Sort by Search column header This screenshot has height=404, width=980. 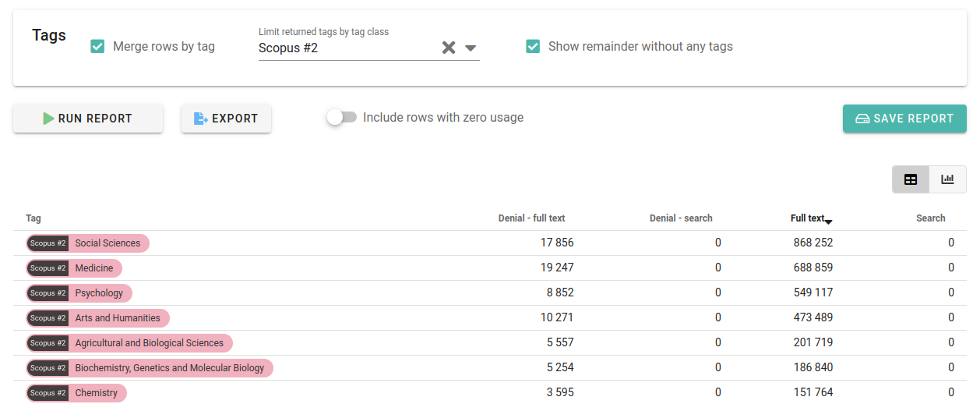930,218
